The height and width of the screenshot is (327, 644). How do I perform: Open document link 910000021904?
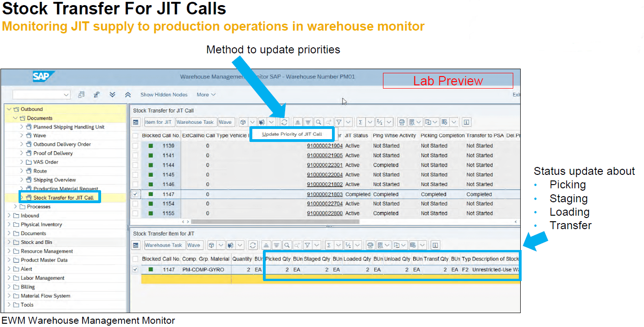click(325, 146)
